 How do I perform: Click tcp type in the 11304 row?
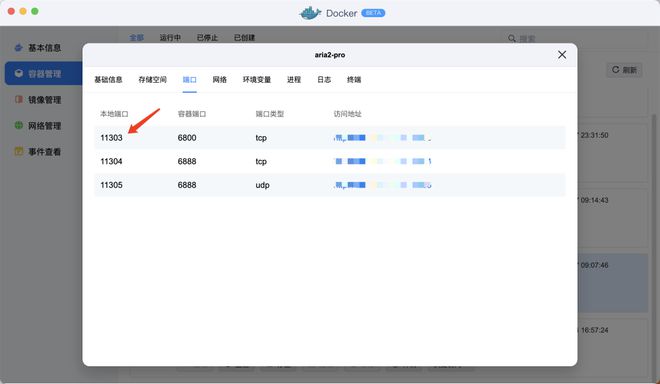pos(261,162)
